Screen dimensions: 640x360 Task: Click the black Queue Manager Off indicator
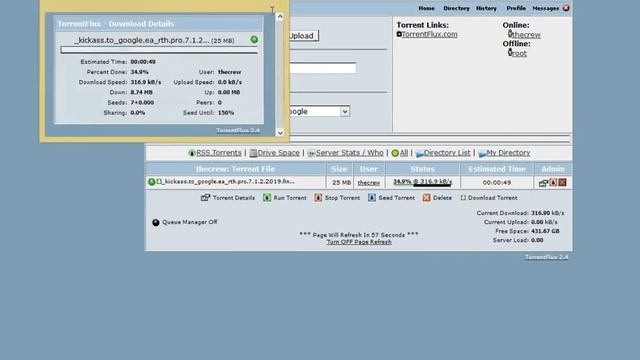(x=156, y=222)
